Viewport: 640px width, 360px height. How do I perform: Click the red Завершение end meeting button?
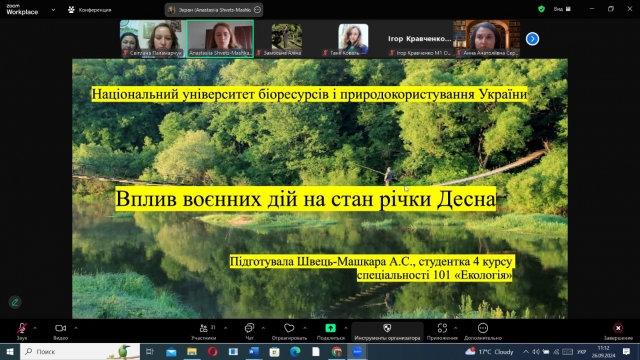click(618, 331)
